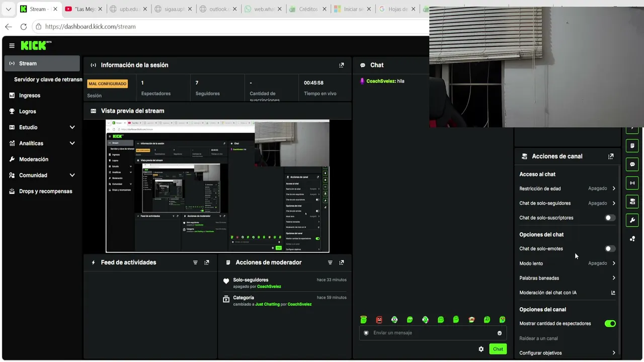The image size is (644, 362).
Task: Click the document icon in right rail
Action: pos(632,146)
